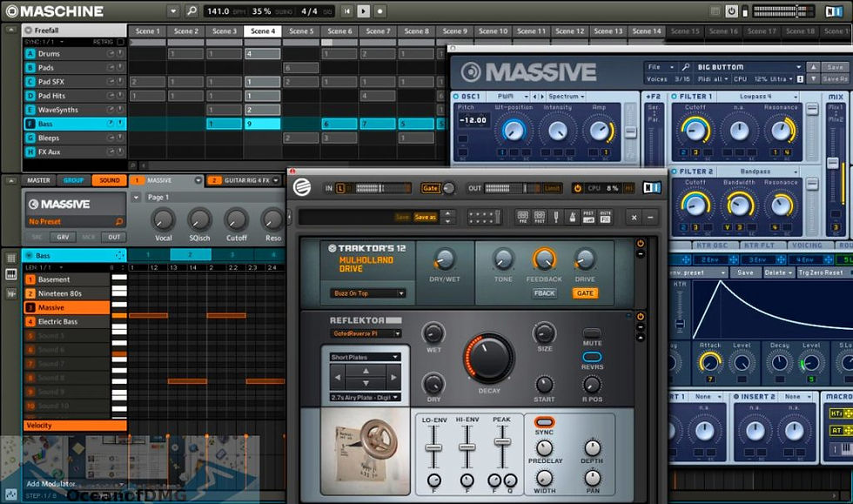Select the Scene 1 tab
The image size is (853, 504).
click(147, 31)
